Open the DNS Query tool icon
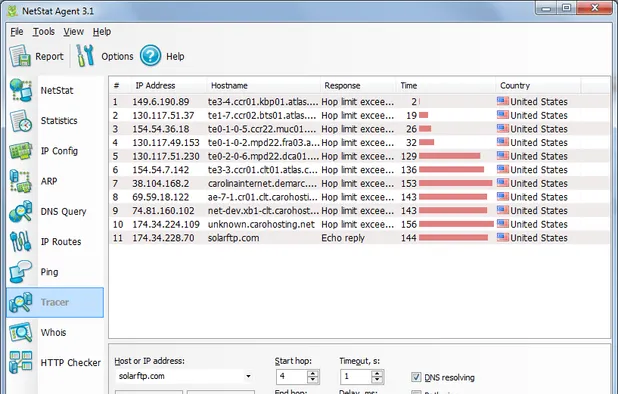This screenshot has width=618, height=394. [20, 212]
